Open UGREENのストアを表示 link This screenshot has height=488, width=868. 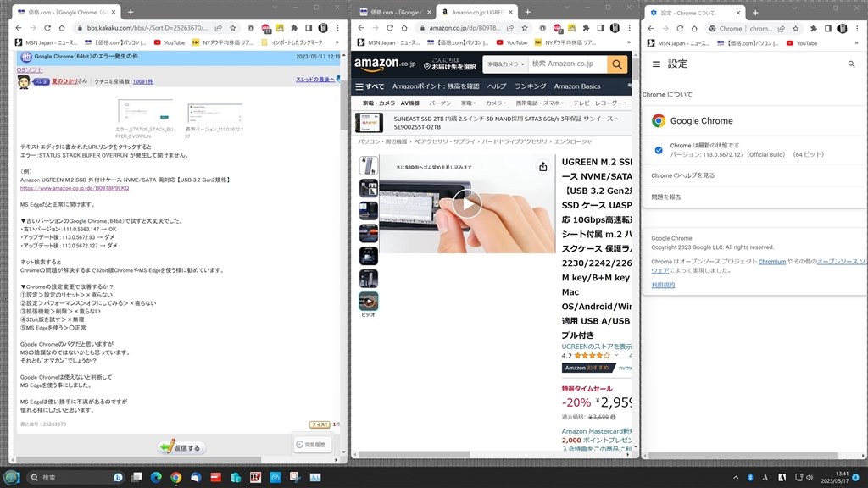[x=597, y=347]
